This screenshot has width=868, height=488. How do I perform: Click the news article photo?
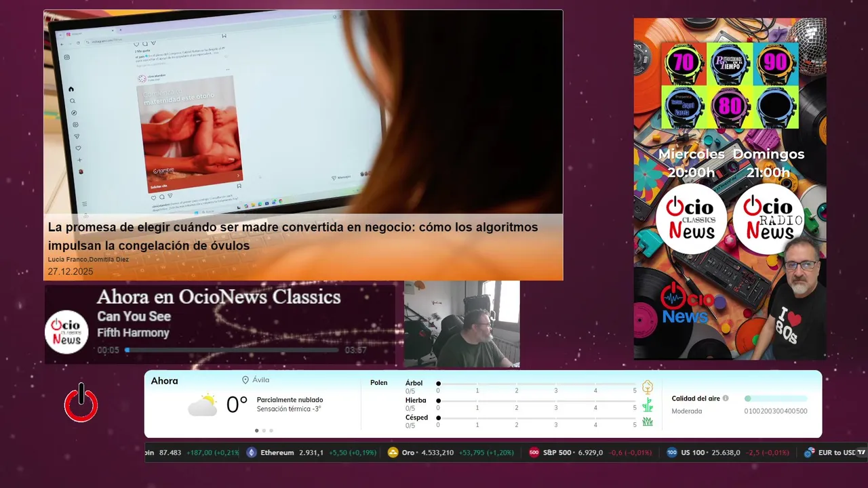[303, 113]
